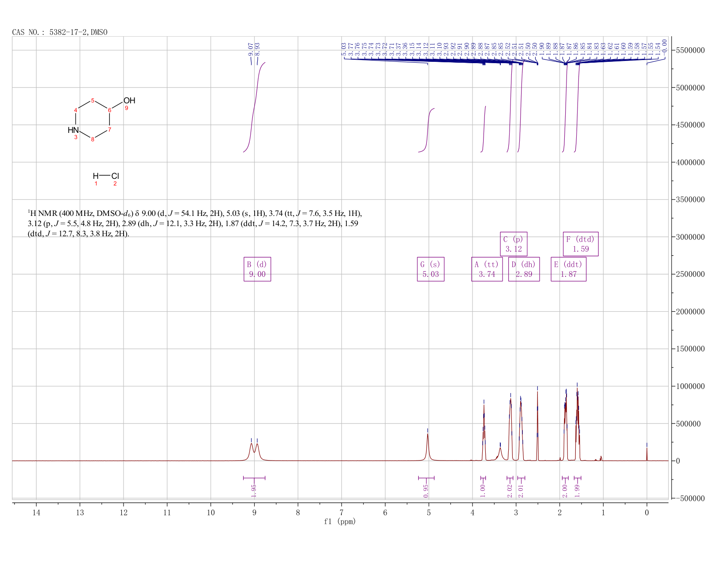Click the A (tt) 3.74 multiplet box
Viewport: 728px width, 563px height.
click(487, 269)
